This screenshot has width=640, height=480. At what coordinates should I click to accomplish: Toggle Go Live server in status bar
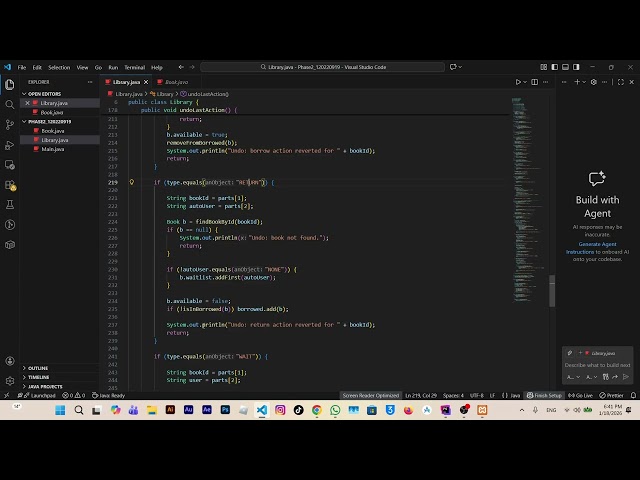581,395
